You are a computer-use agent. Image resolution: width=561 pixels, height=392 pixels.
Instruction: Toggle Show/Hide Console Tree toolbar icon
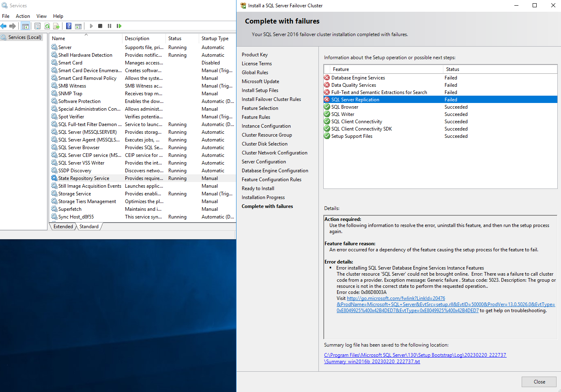pos(26,26)
